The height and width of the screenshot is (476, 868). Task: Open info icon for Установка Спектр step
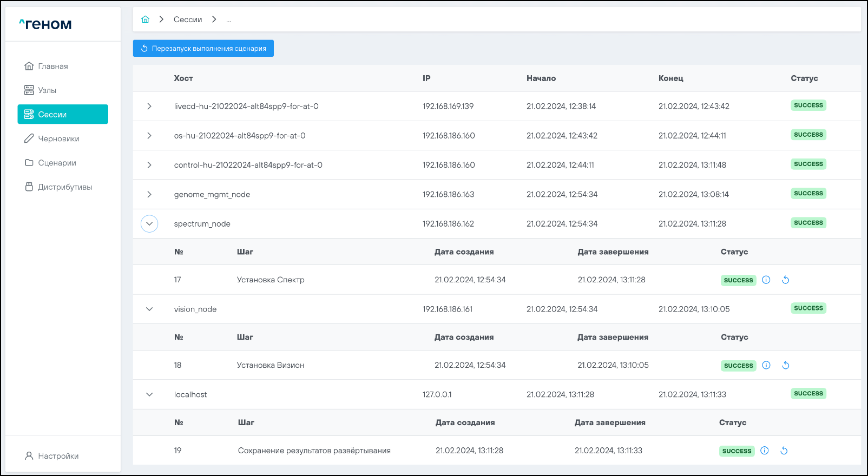766,280
